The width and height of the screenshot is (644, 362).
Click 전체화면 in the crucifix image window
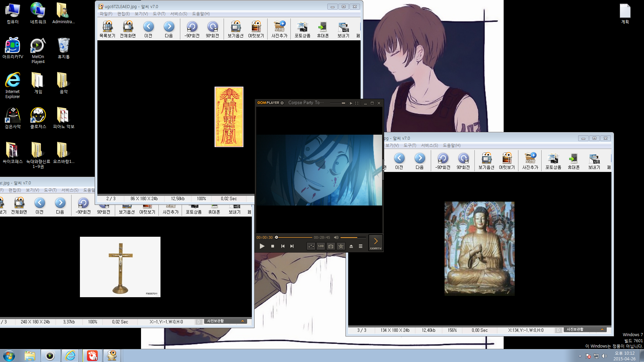tap(19, 206)
